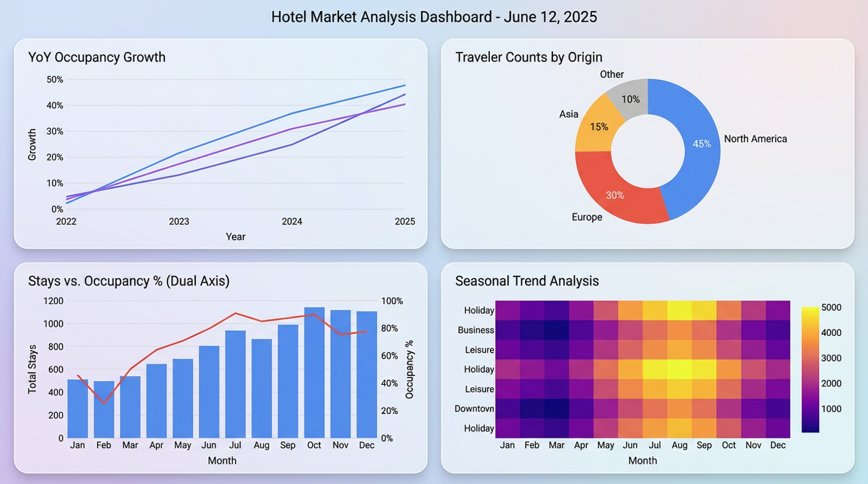Select the "Total Stays" axis label

click(33, 369)
